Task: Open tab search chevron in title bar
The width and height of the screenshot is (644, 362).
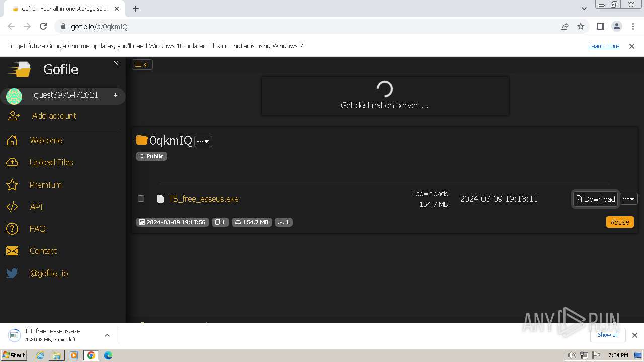Action: 584,9
